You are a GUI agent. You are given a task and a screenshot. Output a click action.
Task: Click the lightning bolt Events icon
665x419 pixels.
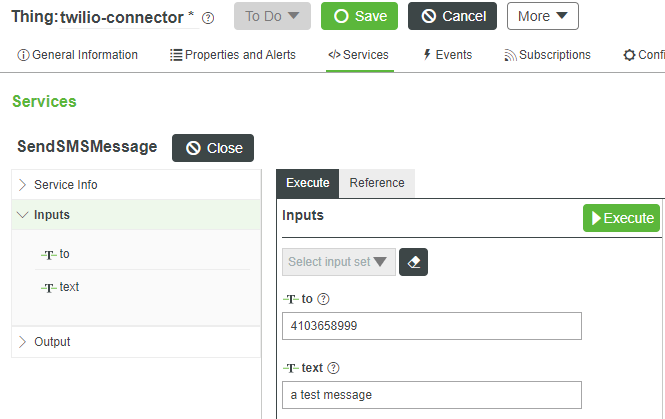coord(428,55)
